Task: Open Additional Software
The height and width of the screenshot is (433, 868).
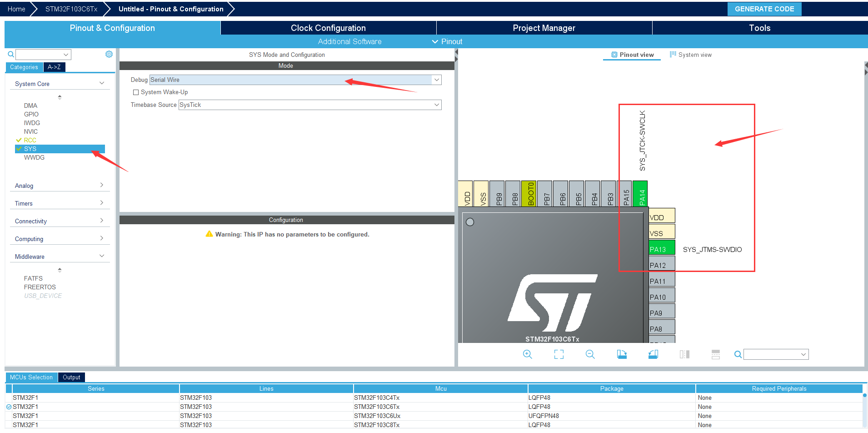Action: [x=349, y=41]
